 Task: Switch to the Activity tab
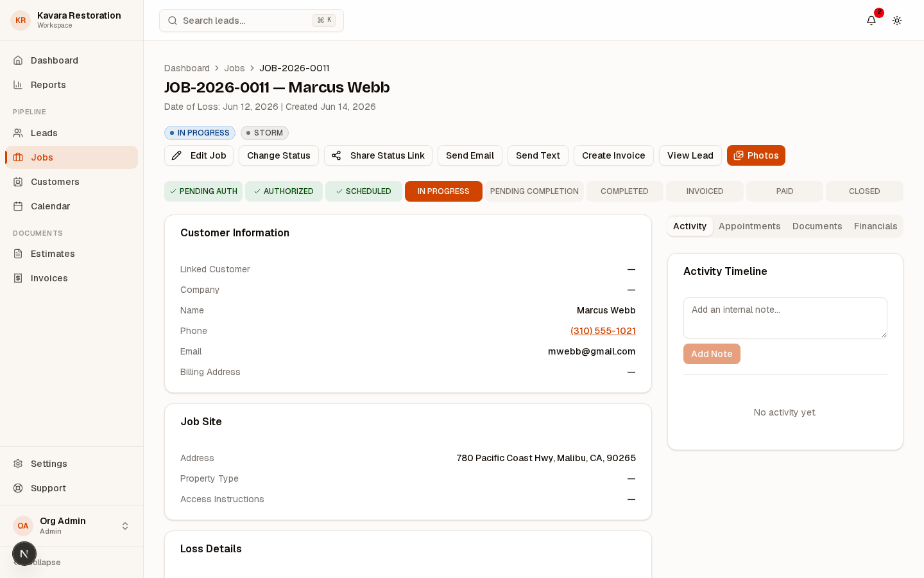tap(690, 226)
